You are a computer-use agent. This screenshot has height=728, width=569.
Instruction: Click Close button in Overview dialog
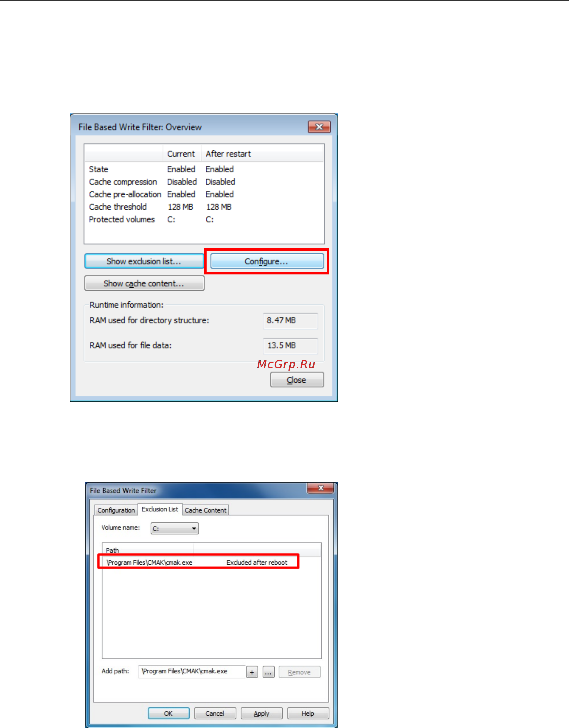tap(297, 380)
